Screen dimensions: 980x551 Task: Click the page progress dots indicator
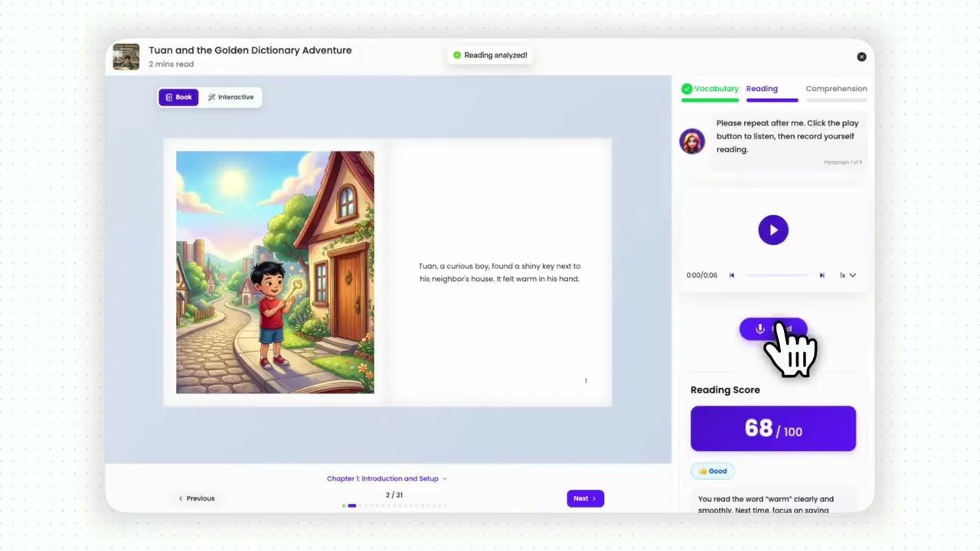394,506
